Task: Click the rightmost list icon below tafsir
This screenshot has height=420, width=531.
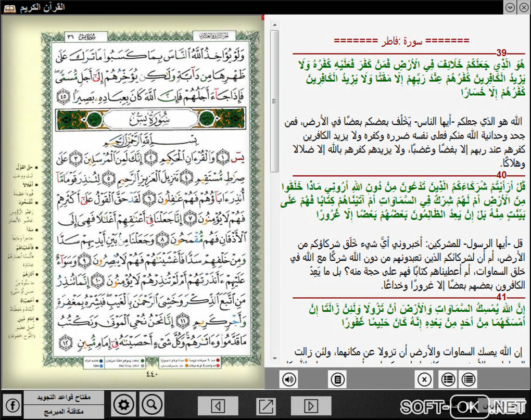Action: coord(468,379)
